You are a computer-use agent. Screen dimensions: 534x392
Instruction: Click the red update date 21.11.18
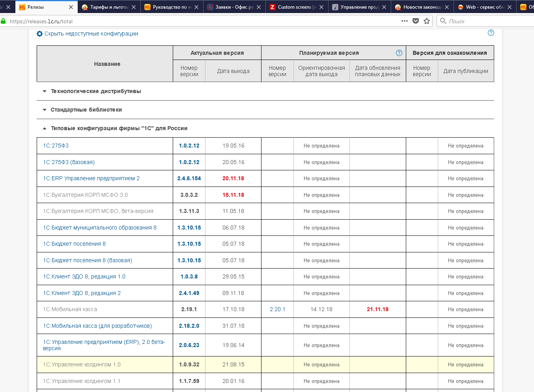point(378,309)
